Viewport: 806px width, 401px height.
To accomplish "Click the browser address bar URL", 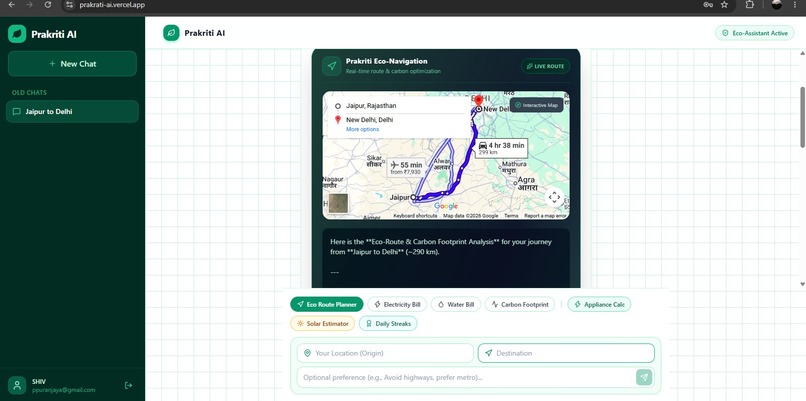I will [x=112, y=5].
